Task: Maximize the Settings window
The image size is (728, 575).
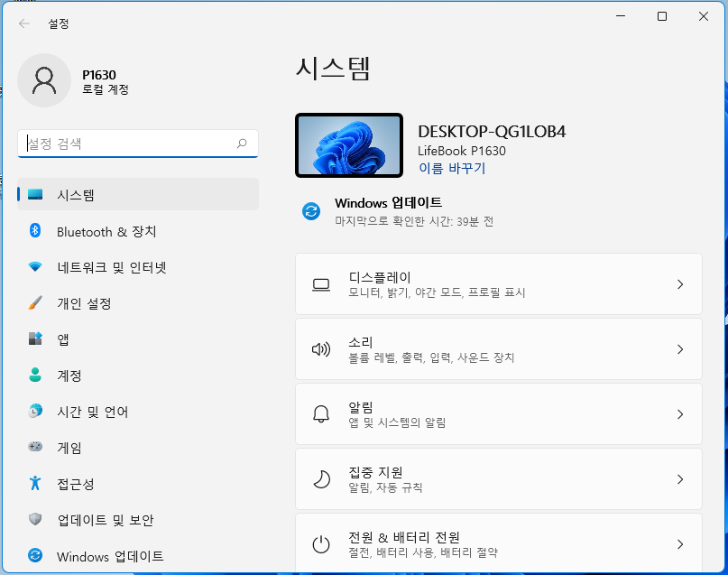Action: [662, 16]
